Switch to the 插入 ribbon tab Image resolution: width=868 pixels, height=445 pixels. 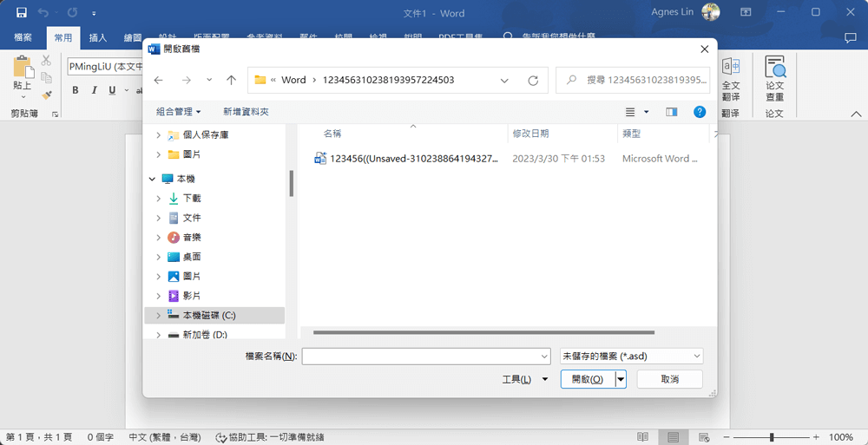point(98,37)
